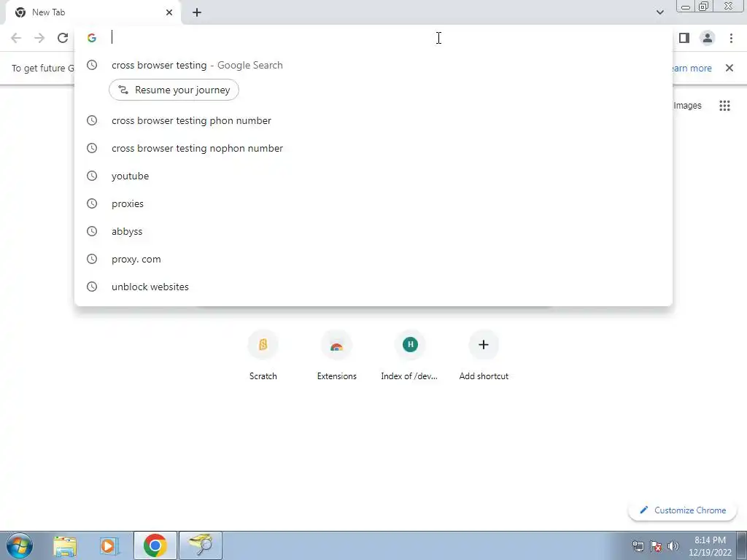Toggle the side panel icon
Image resolution: width=747 pixels, height=560 pixels.
click(684, 38)
